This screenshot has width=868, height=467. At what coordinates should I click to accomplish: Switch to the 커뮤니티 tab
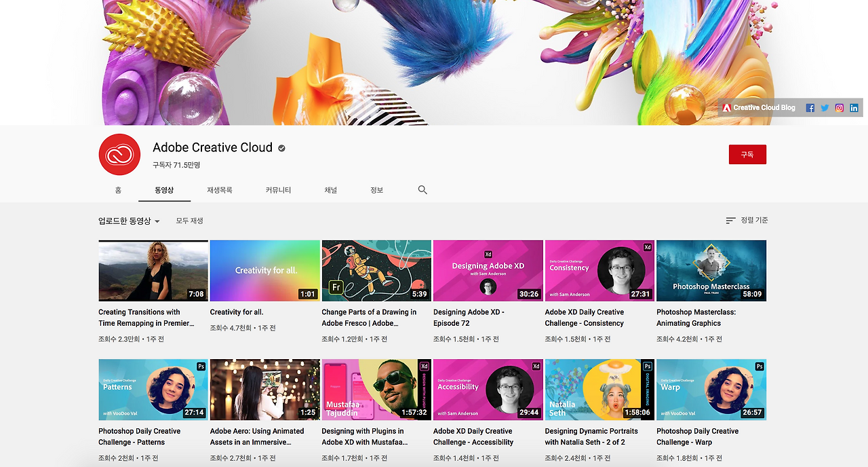tap(278, 190)
